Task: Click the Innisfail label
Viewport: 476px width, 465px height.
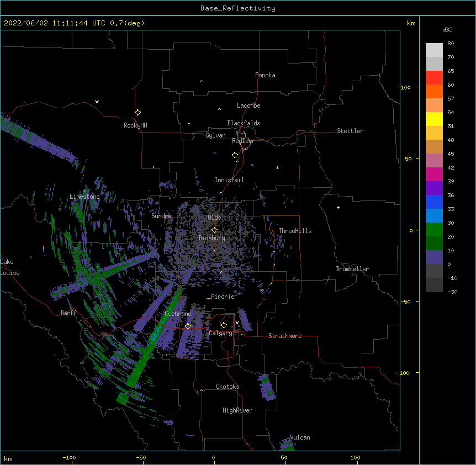Action: click(x=229, y=180)
